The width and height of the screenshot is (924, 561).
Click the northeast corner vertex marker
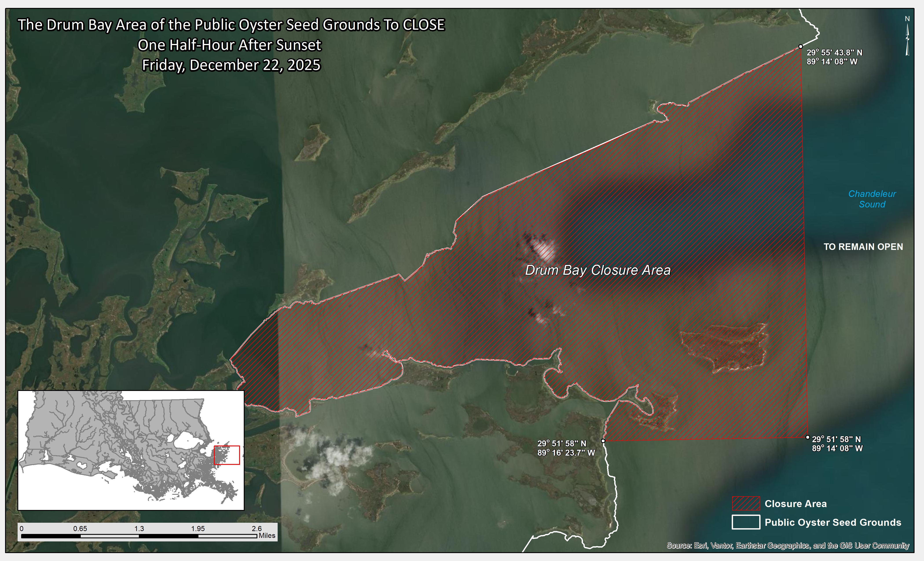pos(801,46)
